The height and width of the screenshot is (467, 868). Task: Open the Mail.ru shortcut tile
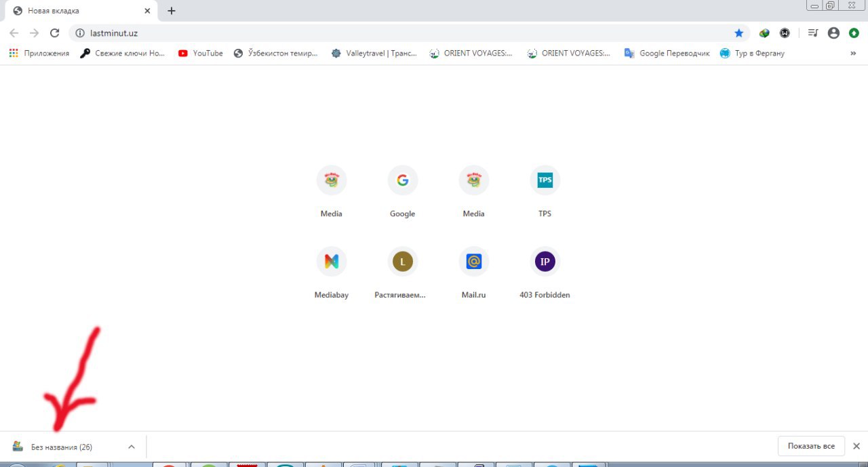(x=473, y=273)
